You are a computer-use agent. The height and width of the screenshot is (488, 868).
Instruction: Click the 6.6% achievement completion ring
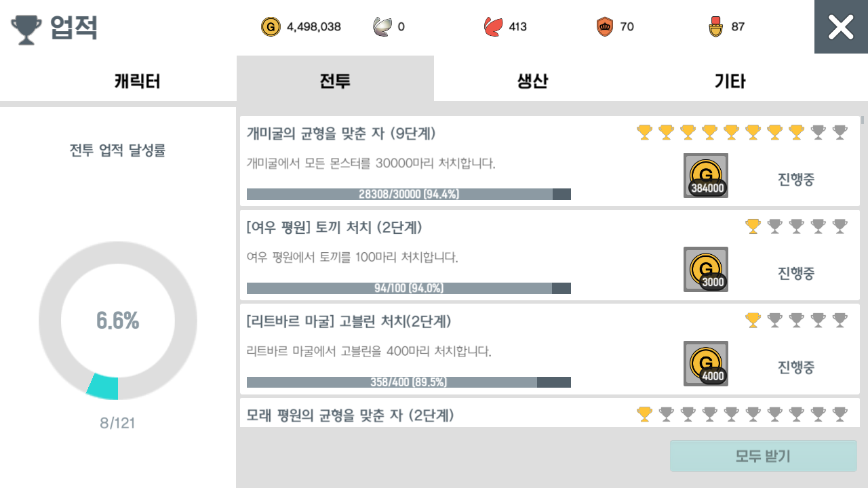tap(118, 321)
